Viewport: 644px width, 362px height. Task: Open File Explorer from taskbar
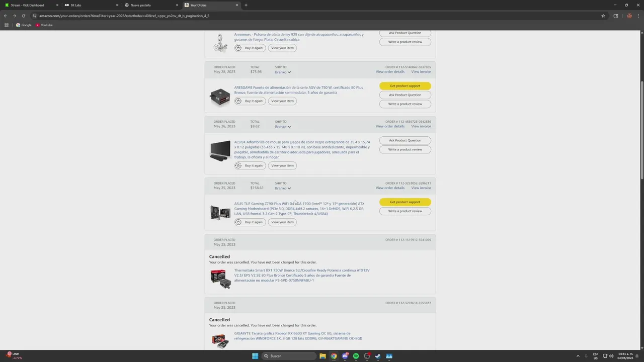click(323, 356)
